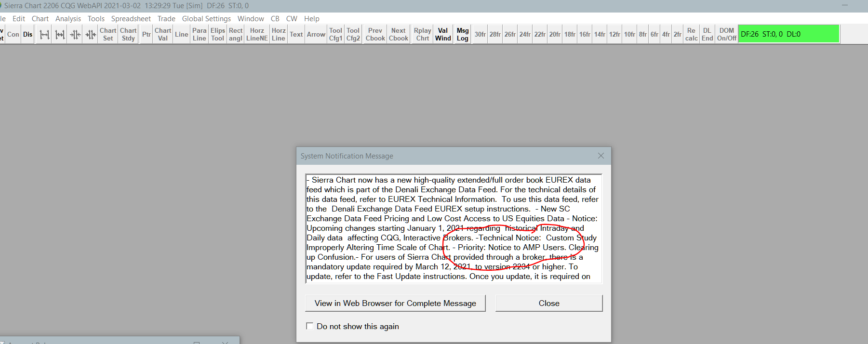Click the 30fr toolbar button
The width and height of the screenshot is (868, 344).
[480, 34]
